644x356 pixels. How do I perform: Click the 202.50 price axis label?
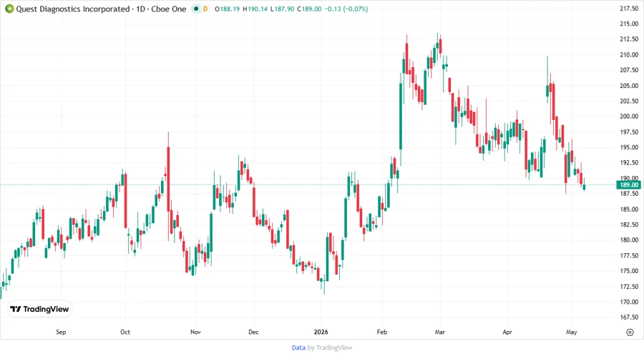click(x=629, y=101)
